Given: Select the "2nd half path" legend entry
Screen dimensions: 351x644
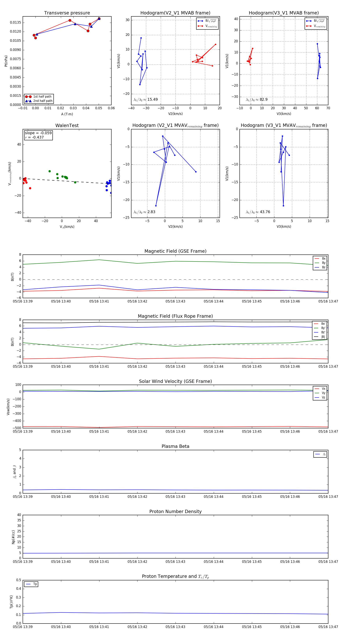Looking at the screenshot, I should pos(39,101).
